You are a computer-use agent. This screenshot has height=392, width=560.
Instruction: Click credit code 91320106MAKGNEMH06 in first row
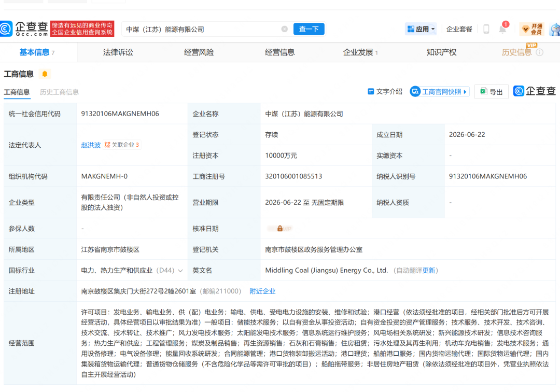coord(120,114)
